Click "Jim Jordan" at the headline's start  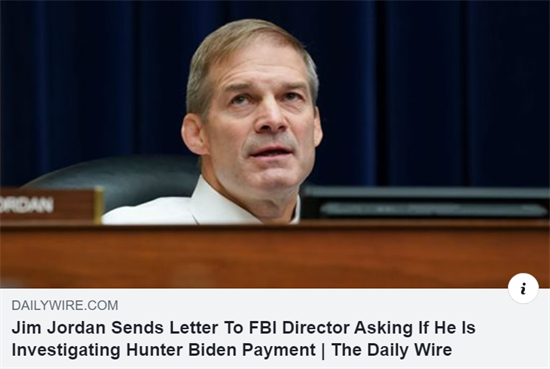click(59, 328)
